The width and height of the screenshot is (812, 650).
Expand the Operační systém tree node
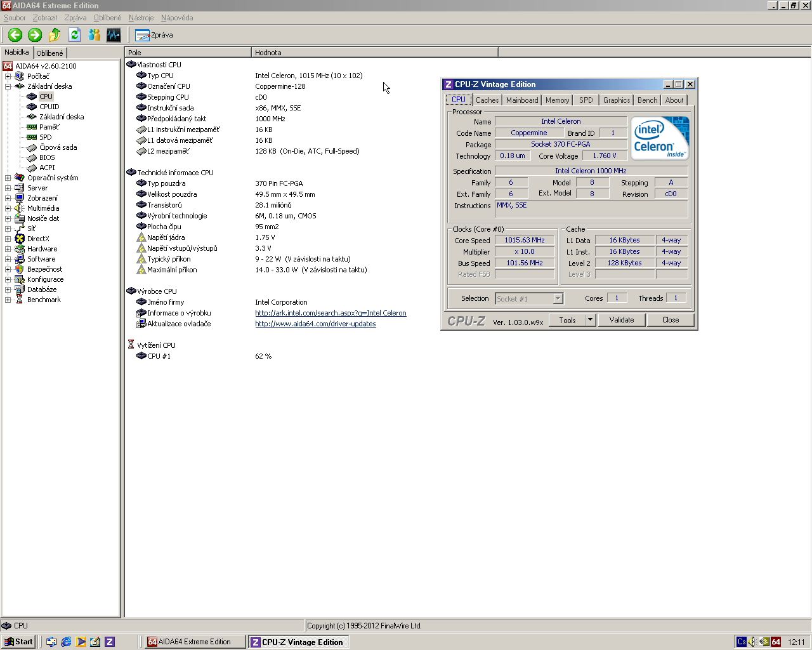pos(8,178)
